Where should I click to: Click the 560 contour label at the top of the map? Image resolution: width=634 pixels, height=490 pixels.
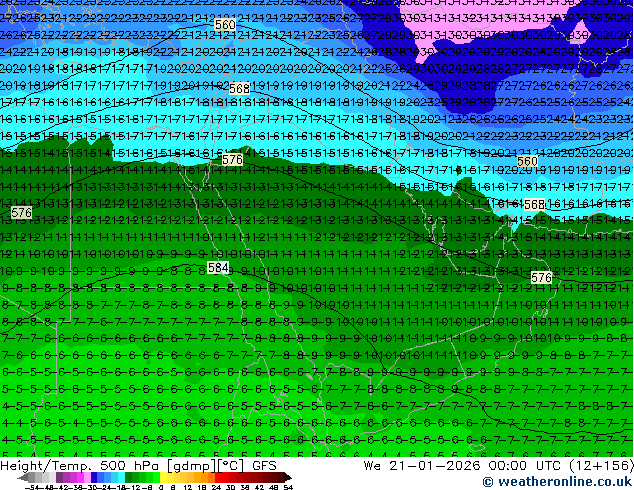[225, 25]
